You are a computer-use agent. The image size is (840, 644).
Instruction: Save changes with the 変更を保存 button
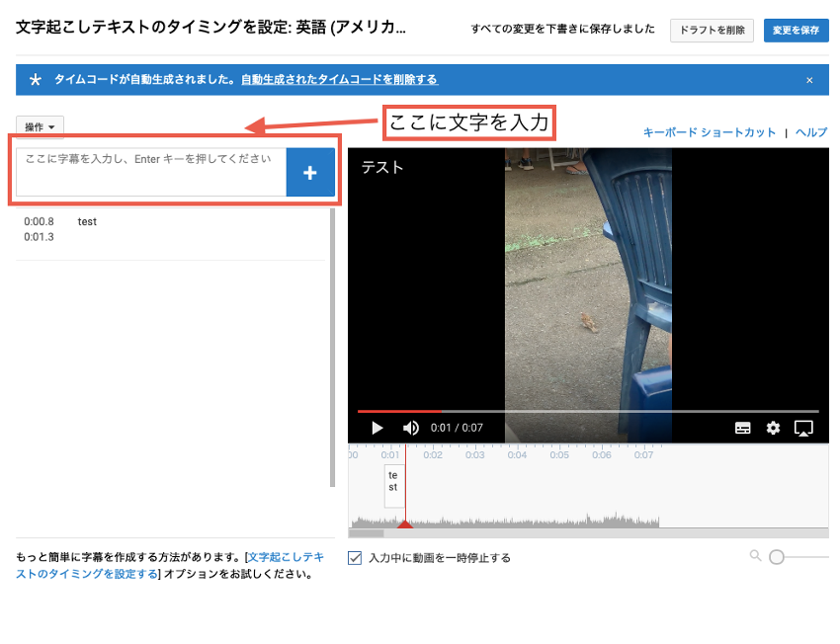(x=796, y=31)
